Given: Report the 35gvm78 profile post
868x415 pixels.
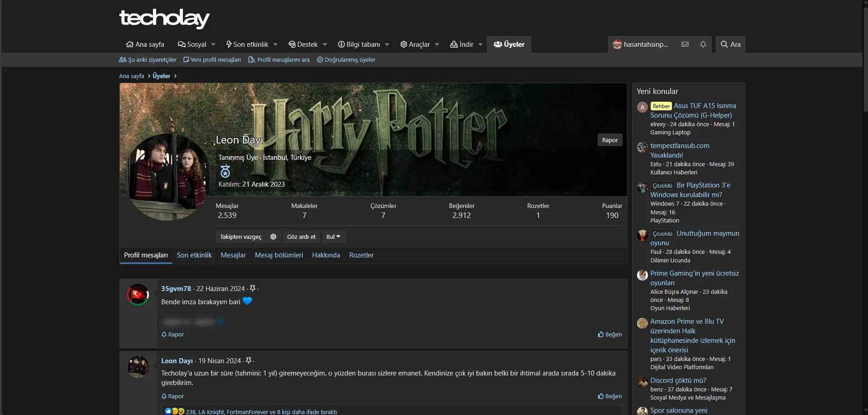Looking at the screenshot, I should [x=172, y=334].
